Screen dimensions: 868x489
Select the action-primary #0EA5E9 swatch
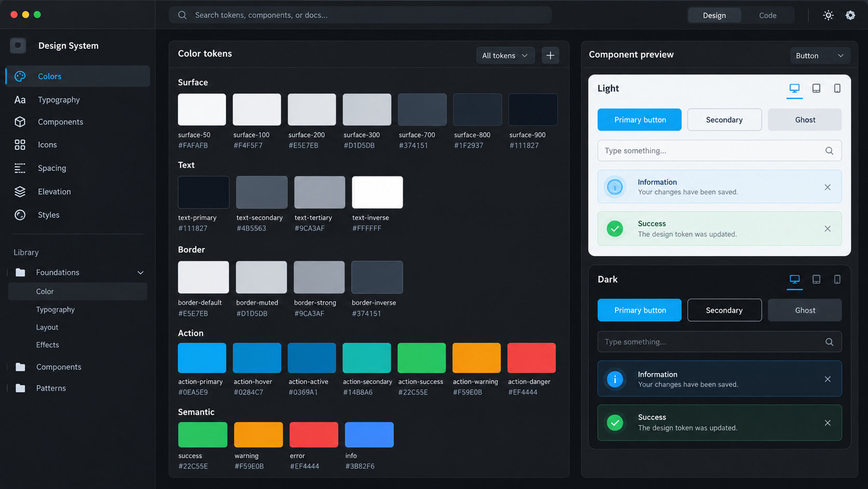[202, 358]
